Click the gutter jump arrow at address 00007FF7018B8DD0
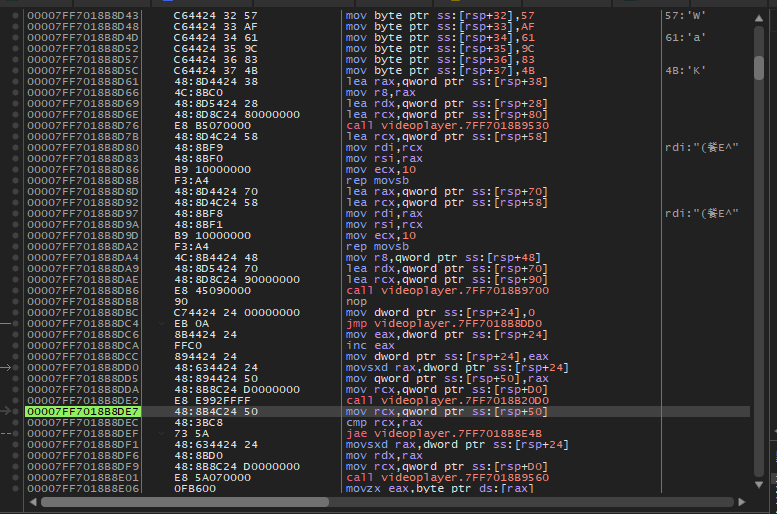This screenshot has width=777, height=514. pyautogui.click(x=7, y=368)
